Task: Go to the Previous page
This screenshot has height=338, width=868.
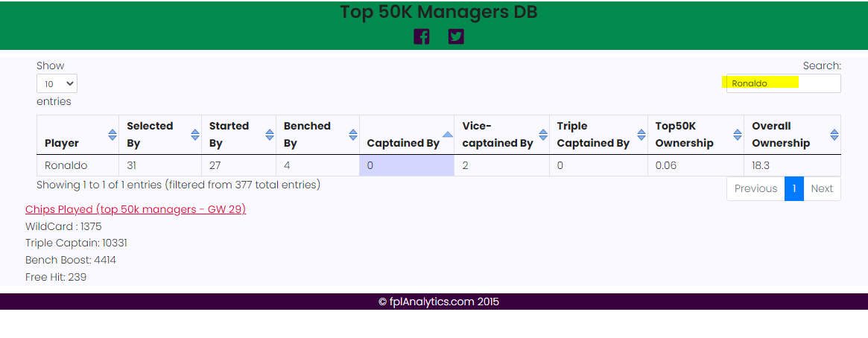Action: (755, 188)
